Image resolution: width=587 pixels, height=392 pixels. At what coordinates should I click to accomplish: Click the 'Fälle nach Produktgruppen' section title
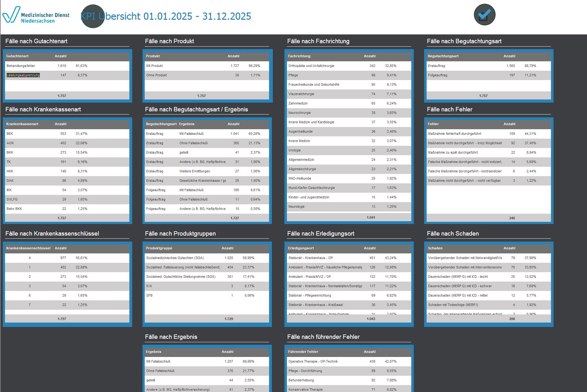(x=180, y=234)
